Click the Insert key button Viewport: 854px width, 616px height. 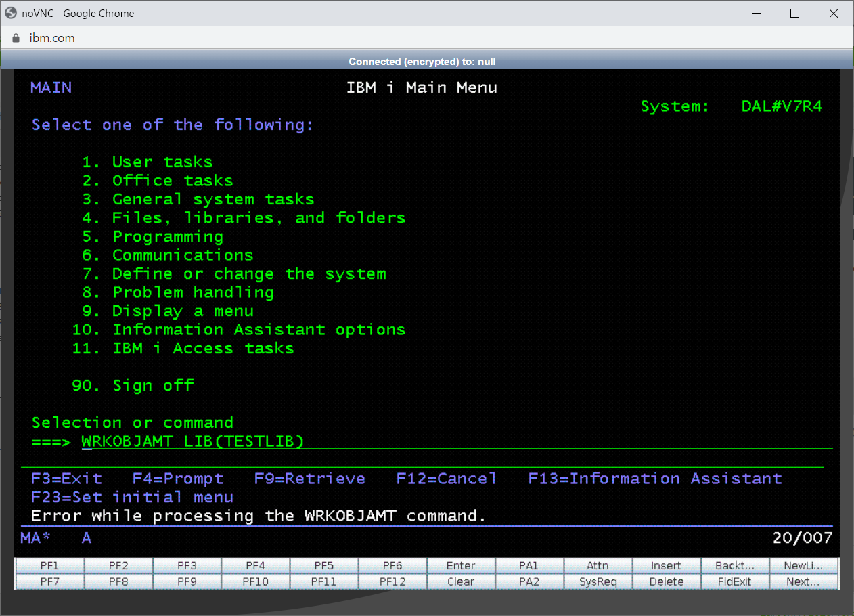(667, 565)
